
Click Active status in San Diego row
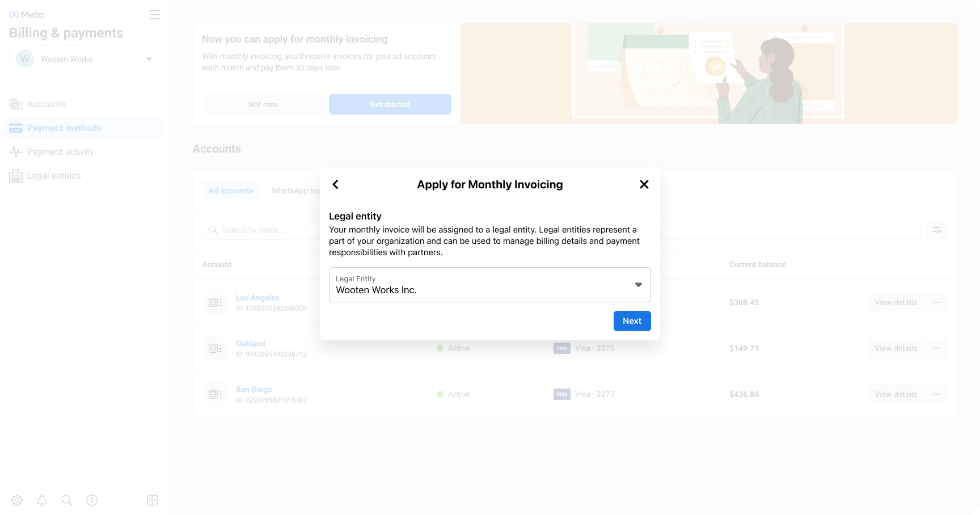[x=453, y=394]
